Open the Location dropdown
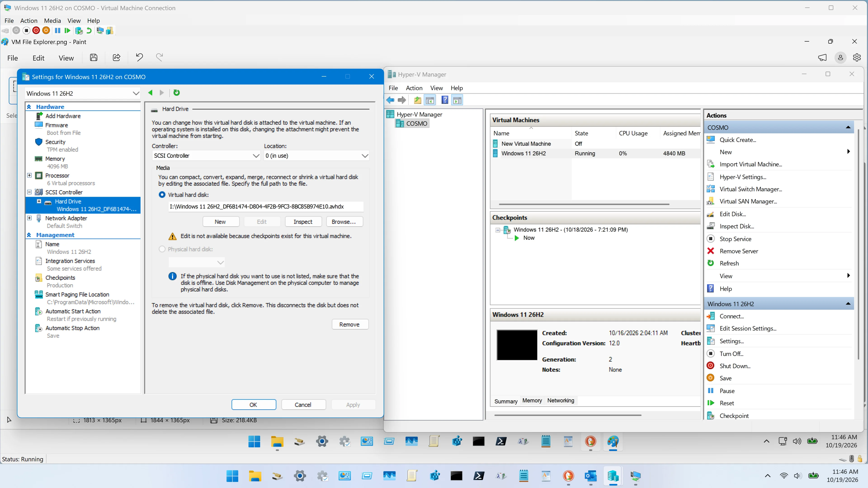This screenshot has width=868, height=488. [316, 156]
